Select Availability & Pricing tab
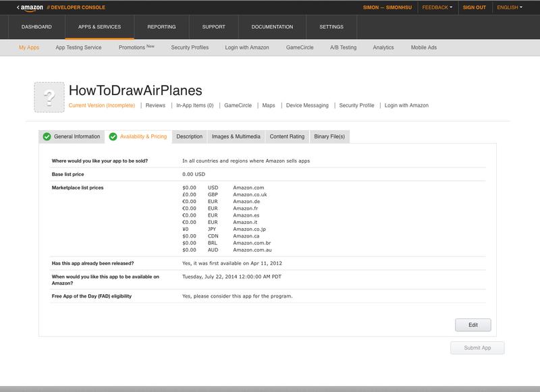Image resolution: width=540 pixels, height=392 pixels. [x=138, y=137]
